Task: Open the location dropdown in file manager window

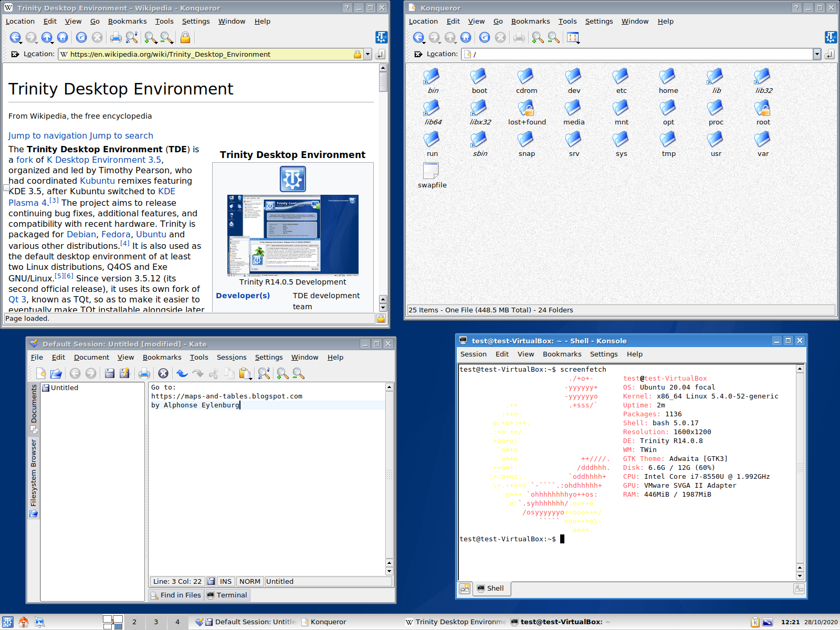Action: (817, 54)
